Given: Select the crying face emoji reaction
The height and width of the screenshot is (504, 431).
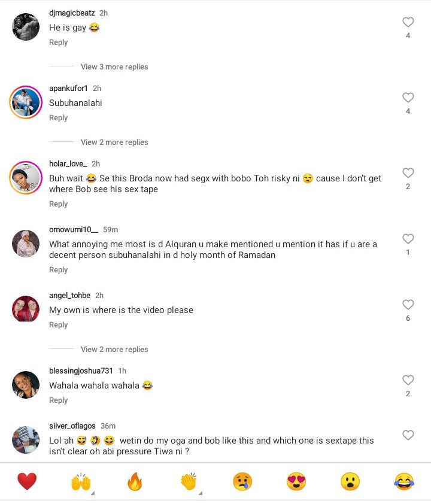Looking at the screenshot, I should tap(242, 481).
